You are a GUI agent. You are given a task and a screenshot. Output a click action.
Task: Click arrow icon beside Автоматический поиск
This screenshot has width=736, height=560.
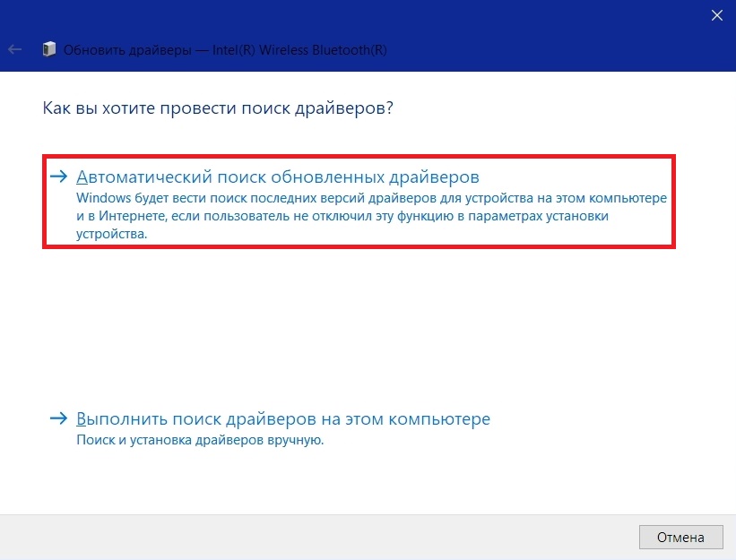pyautogui.click(x=58, y=177)
